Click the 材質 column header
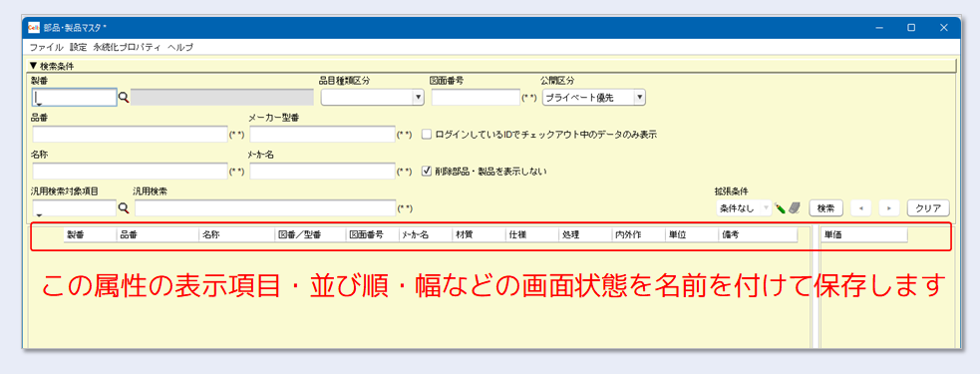The width and height of the screenshot is (980, 374). (x=479, y=234)
